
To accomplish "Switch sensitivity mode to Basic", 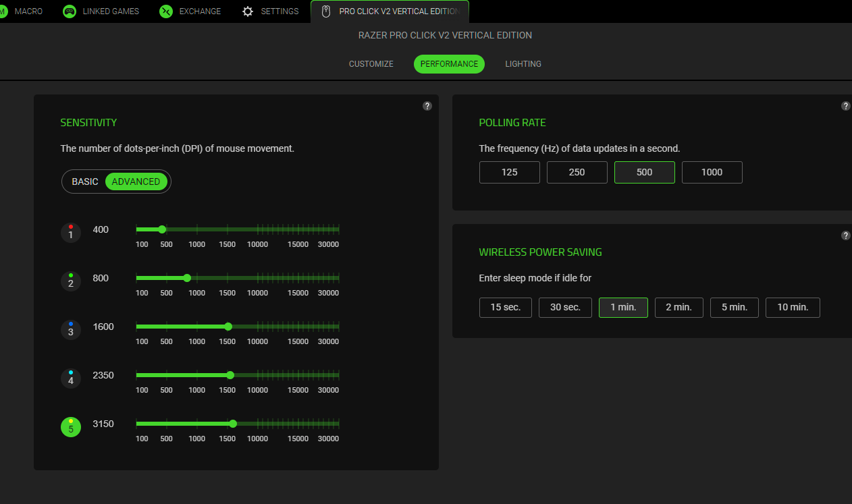I will 85,181.
